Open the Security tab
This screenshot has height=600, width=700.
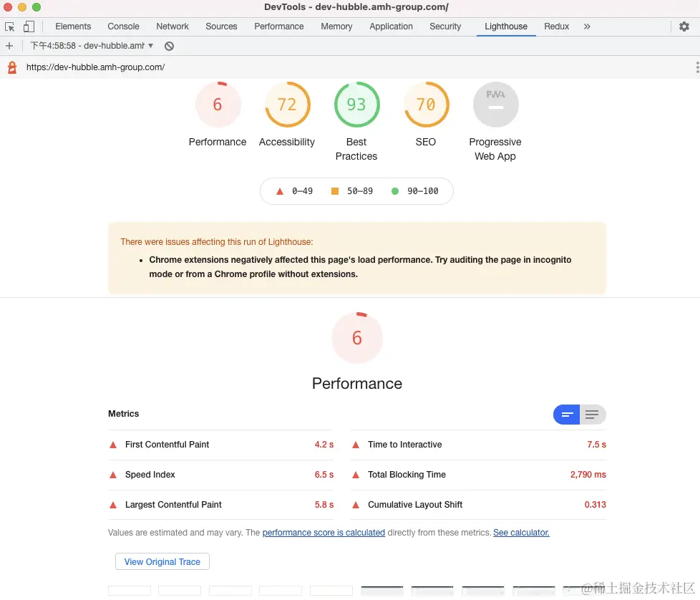point(445,26)
